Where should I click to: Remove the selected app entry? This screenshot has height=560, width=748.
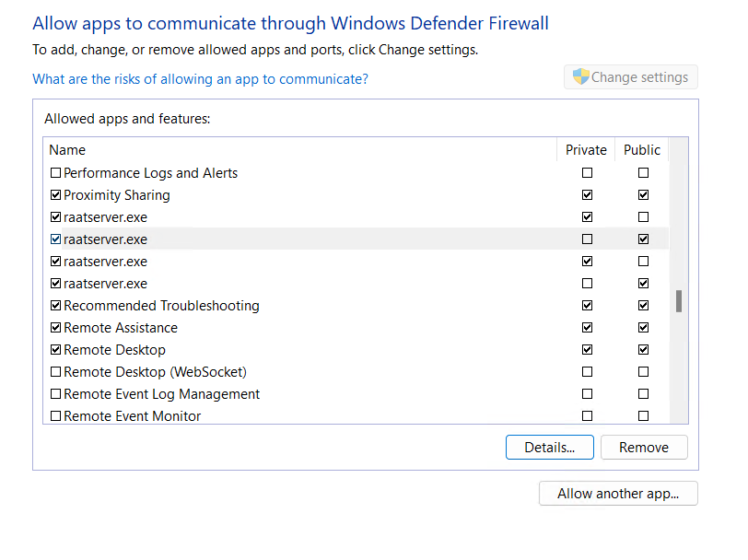pyautogui.click(x=644, y=448)
